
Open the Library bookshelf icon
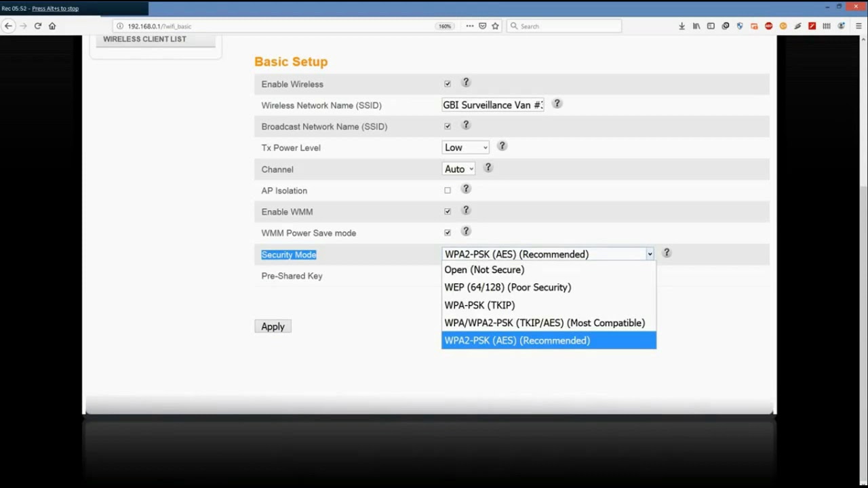[x=696, y=26]
